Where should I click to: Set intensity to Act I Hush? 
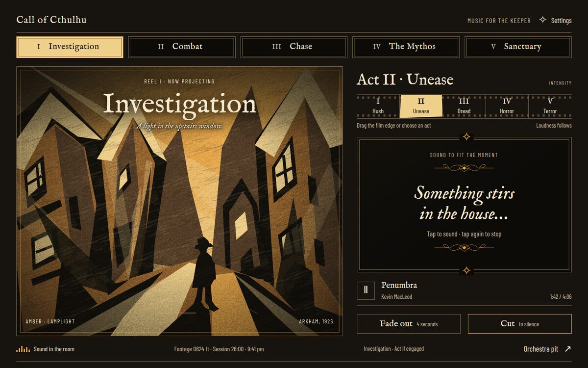point(378,106)
